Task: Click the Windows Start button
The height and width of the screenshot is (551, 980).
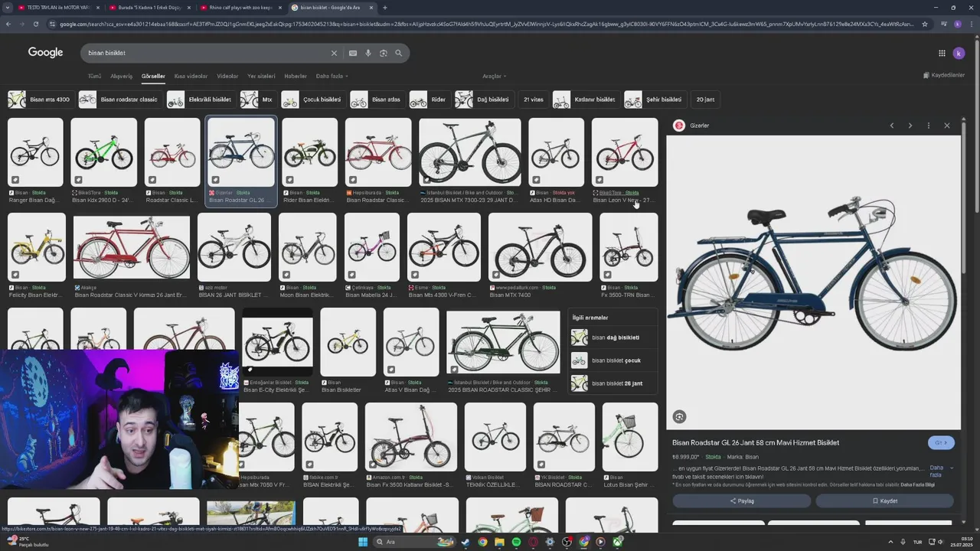Action: 363,542
